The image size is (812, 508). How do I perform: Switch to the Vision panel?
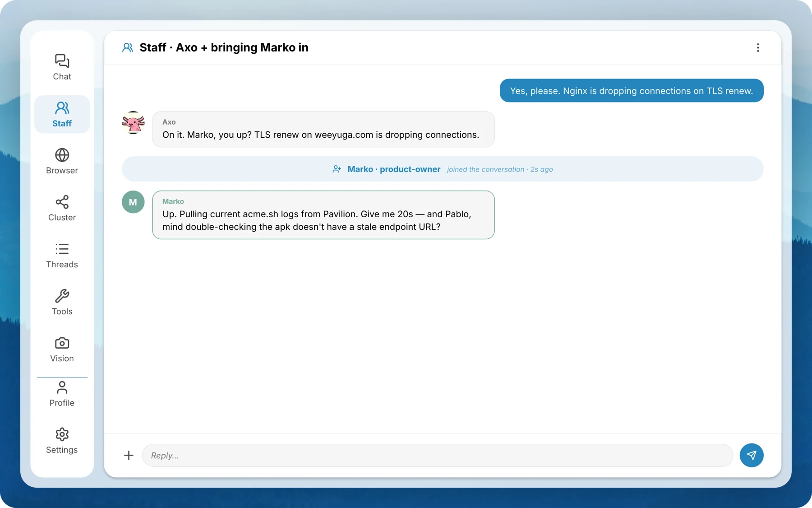pos(62,349)
